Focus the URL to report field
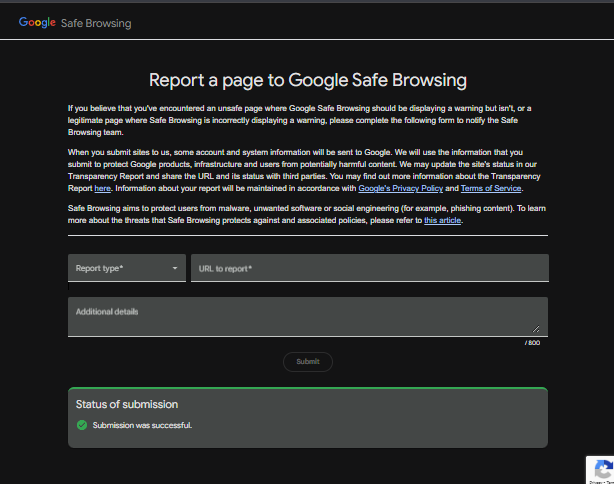The image size is (614, 484). pyautogui.click(x=370, y=268)
